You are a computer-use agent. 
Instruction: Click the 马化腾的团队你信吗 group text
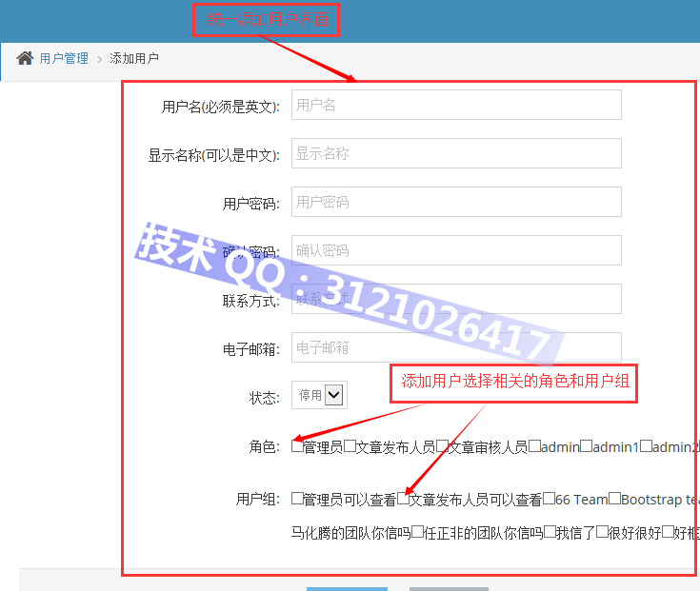coord(350,533)
